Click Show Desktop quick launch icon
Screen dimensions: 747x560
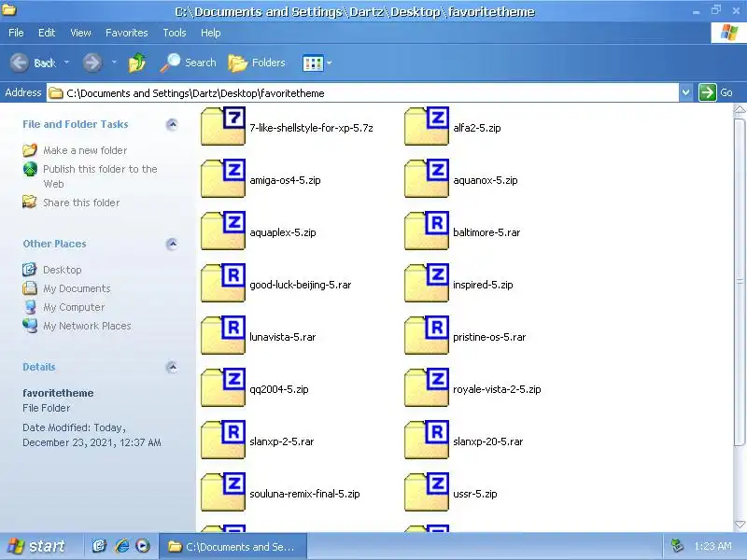pos(99,546)
